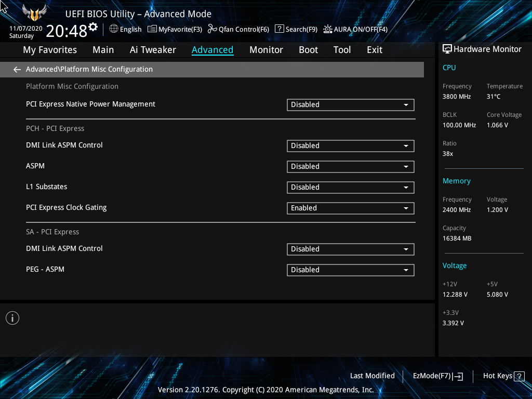Image resolution: width=532 pixels, height=399 pixels.
Task: Open PCI Express Native Power Management dropdown
Action: coord(351,105)
